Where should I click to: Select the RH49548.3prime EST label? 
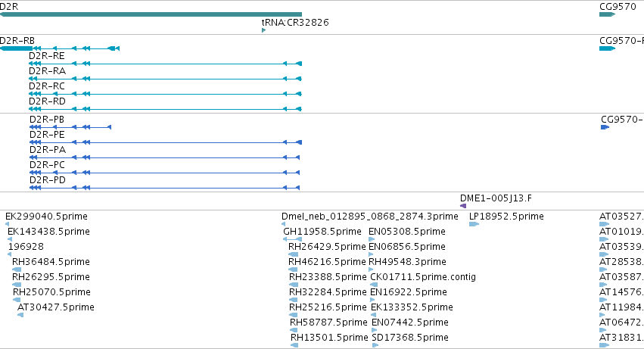click(407, 262)
